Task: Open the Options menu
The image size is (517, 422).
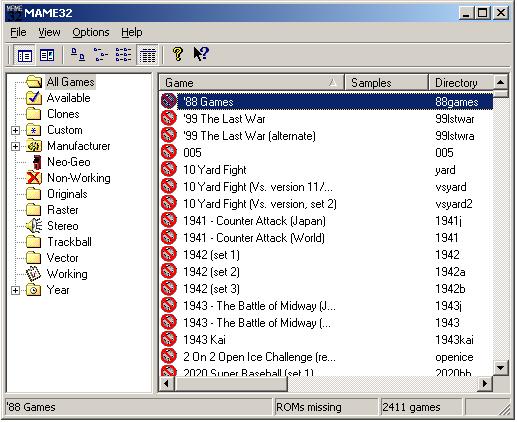Action: click(x=91, y=32)
